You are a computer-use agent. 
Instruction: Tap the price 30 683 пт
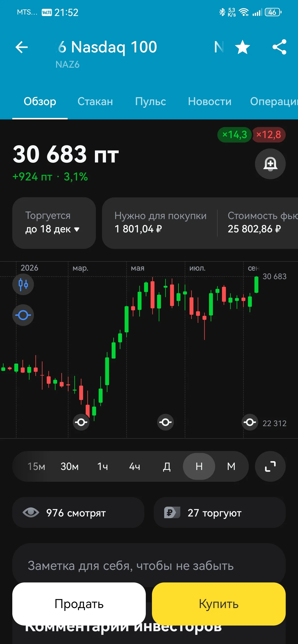[x=66, y=154]
